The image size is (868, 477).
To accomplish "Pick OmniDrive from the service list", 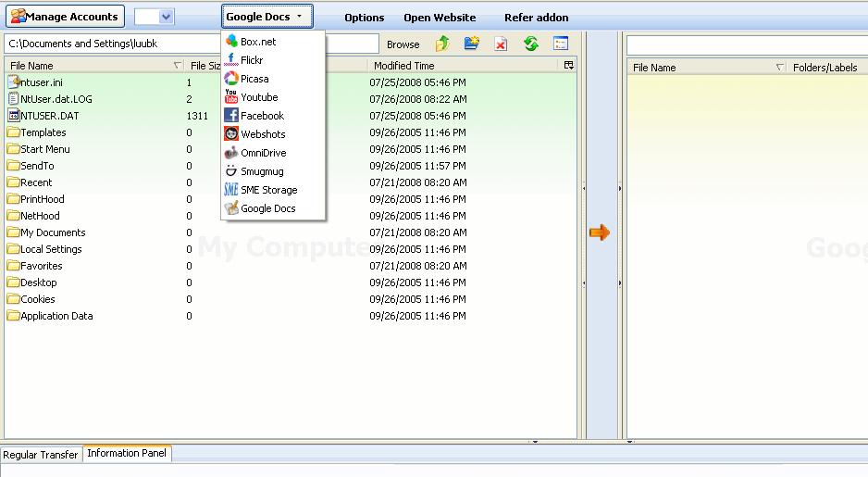I will 273,153.
